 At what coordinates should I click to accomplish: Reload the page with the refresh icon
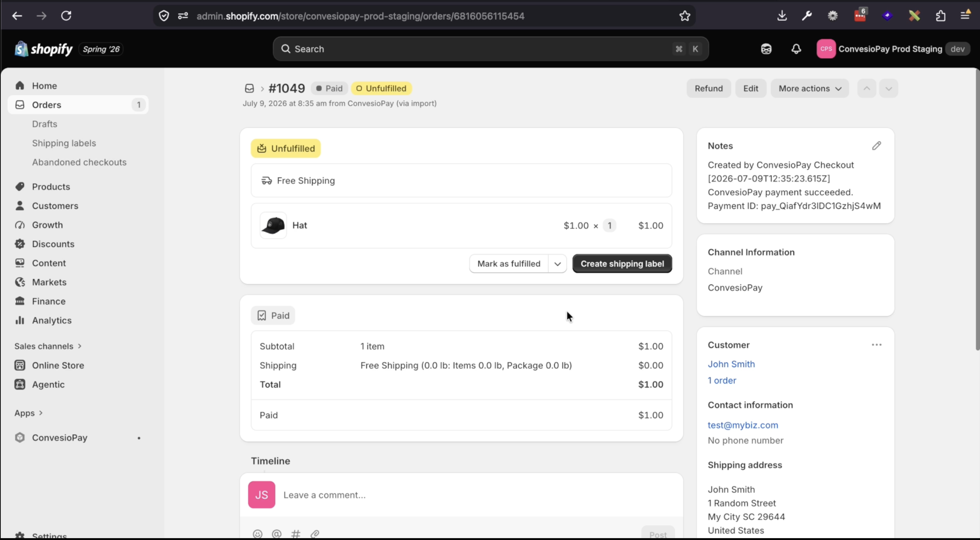(x=66, y=16)
